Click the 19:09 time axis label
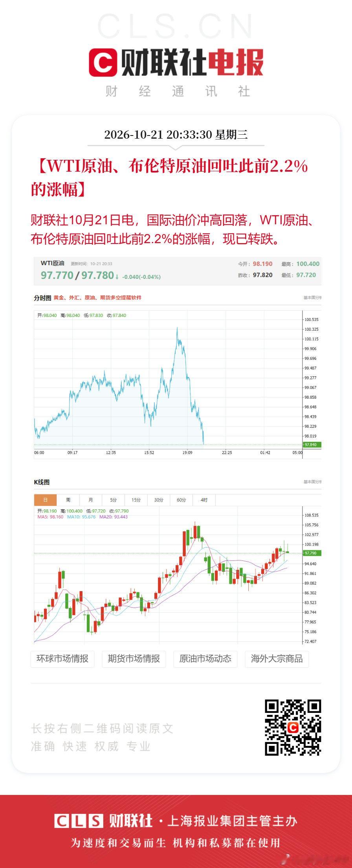 [x=187, y=452]
